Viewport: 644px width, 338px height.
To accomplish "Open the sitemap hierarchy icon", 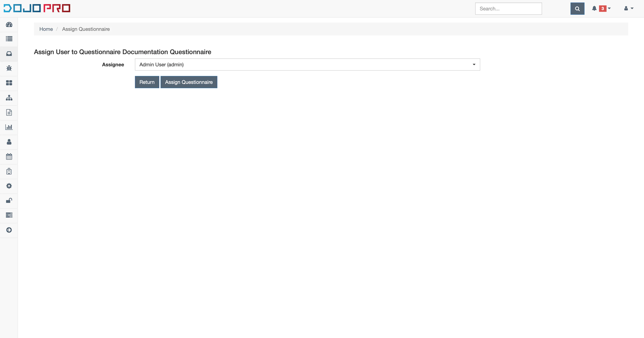I will tap(9, 98).
